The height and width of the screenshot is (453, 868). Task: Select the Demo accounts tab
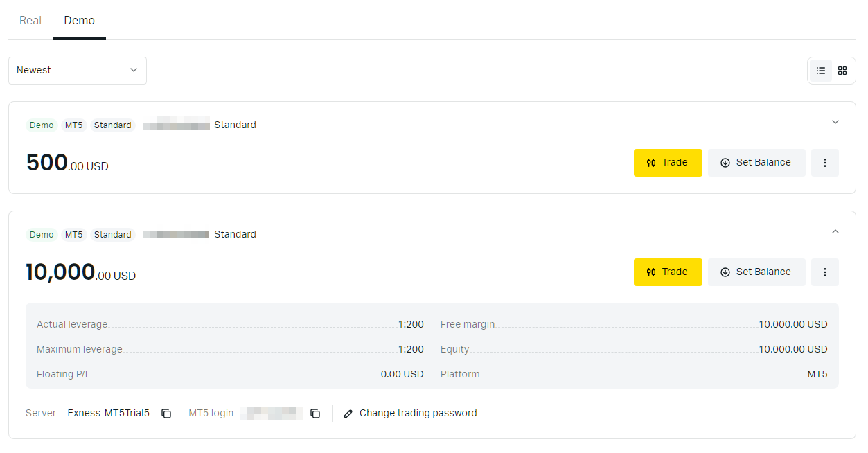(x=79, y=20)
